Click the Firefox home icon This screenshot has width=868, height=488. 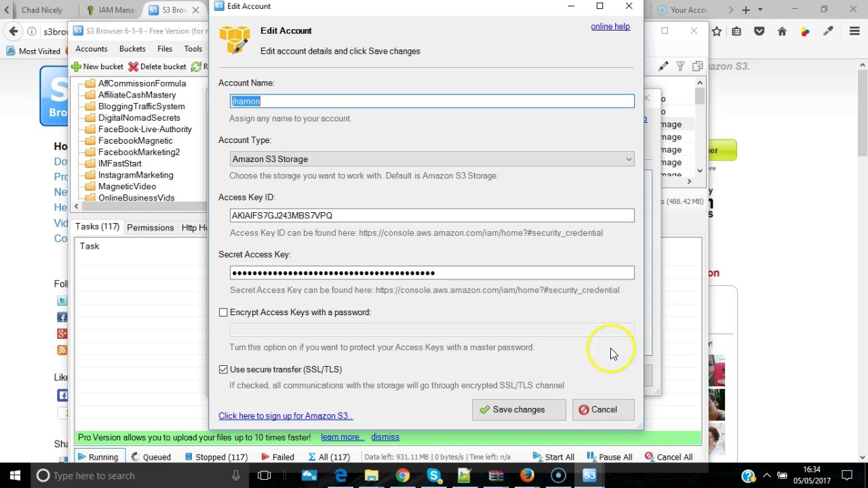782,31
